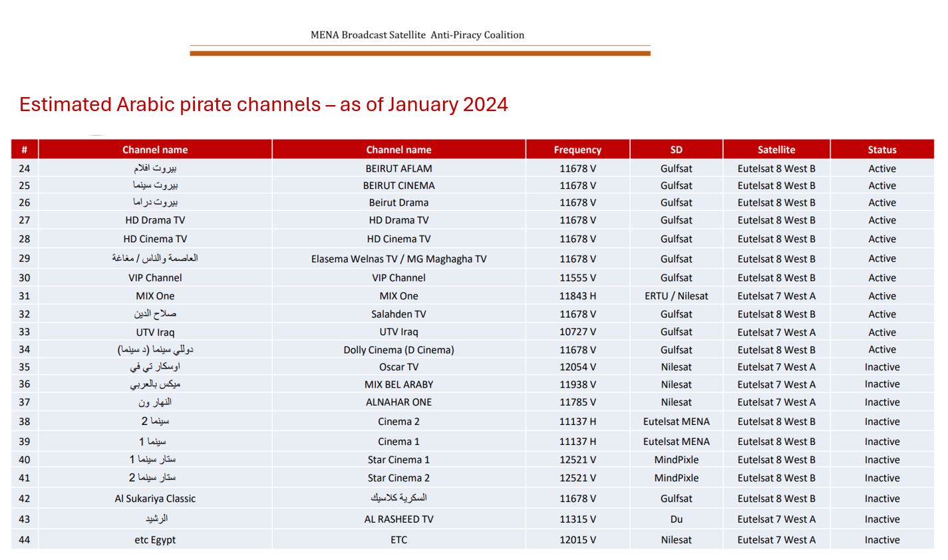Select the BEIRUT AFLAM cell

(x=398, y=169)
